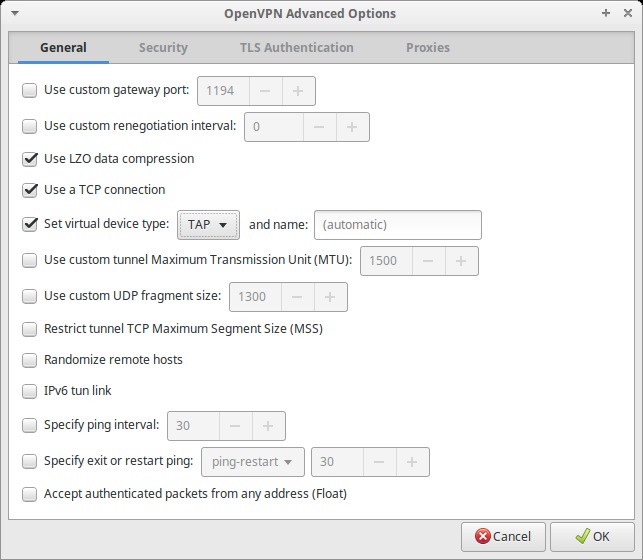
Task: Decrease the renegotiation interval value
Action: [x=319, y=127]
